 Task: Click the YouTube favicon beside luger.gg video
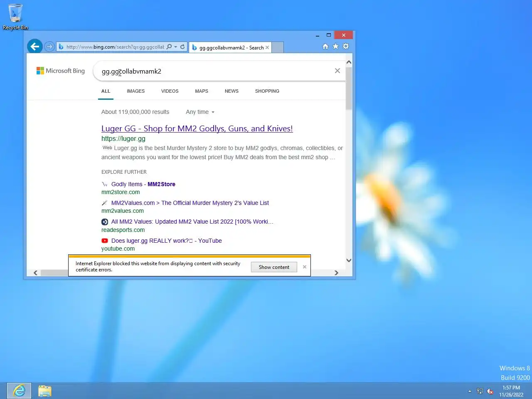[105, 241]
